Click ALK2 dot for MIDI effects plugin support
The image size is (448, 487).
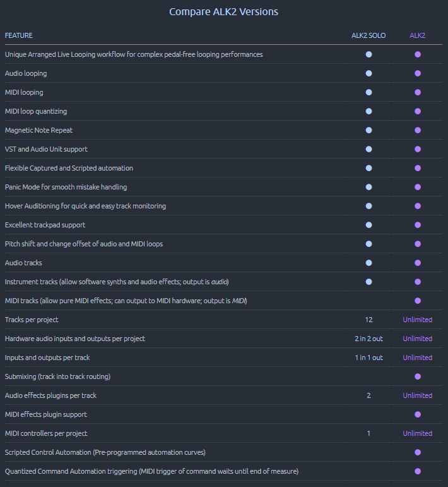pos(418,414)
